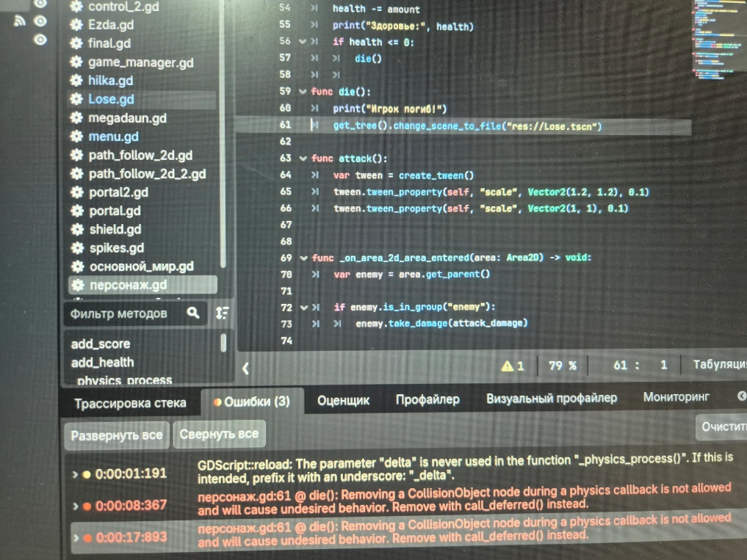747x560 pixels.
Task: Expand the error entry at 0:00:17:893
Action: pos(76,538)
